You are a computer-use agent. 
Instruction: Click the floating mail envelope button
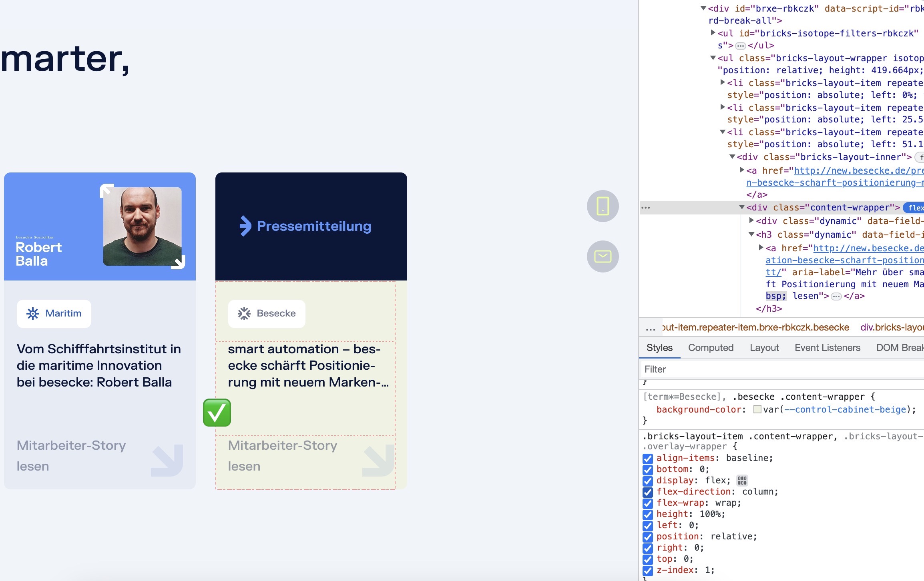[603, 256]
